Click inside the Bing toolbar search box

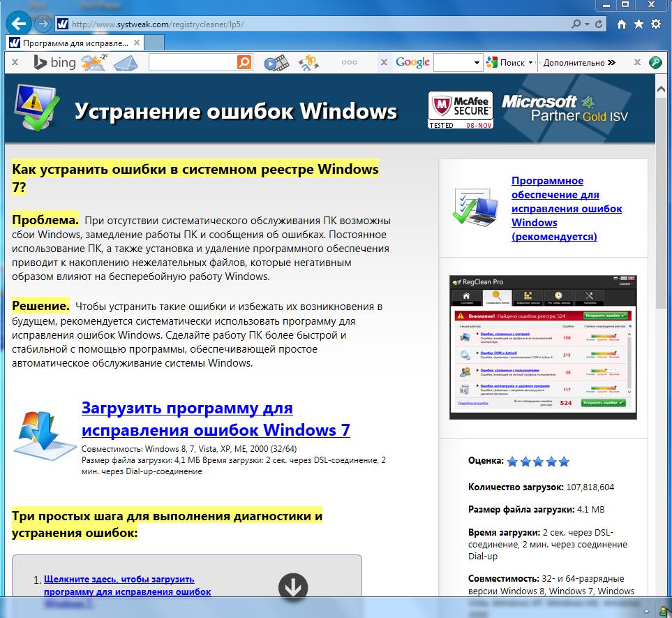click(193, 62)
